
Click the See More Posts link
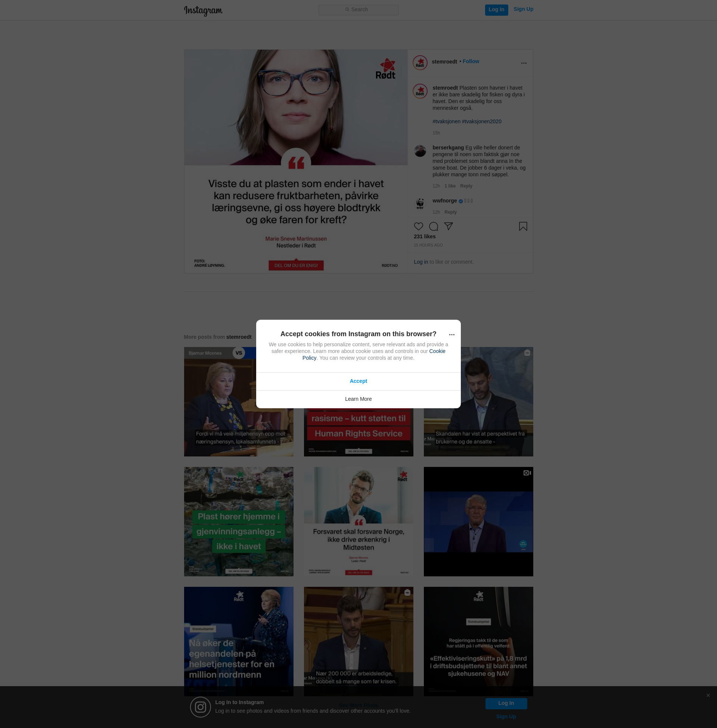point(358,705)
